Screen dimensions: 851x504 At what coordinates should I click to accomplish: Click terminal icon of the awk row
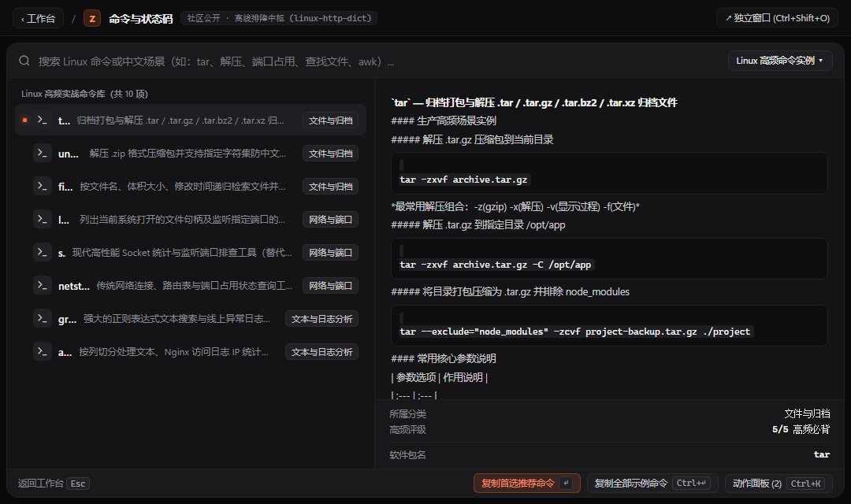pos(43,351)
